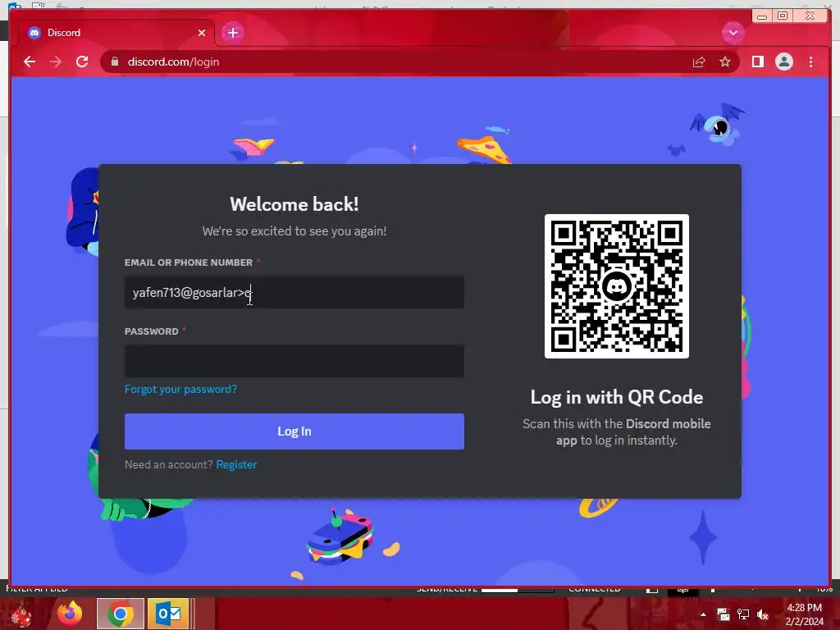Open the network tray icon
This screenshot has width=840, height=630.
743,614
